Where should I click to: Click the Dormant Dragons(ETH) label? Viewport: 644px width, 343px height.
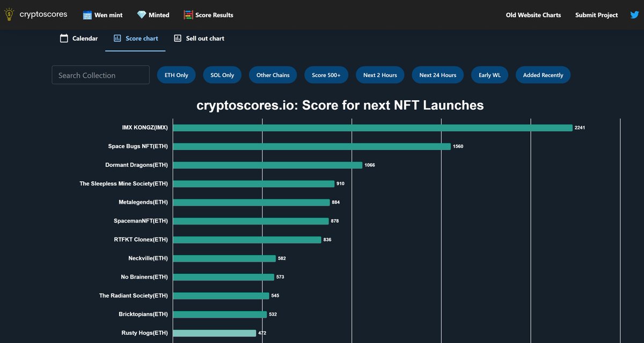pyautogui.click(x=136, y=165)
